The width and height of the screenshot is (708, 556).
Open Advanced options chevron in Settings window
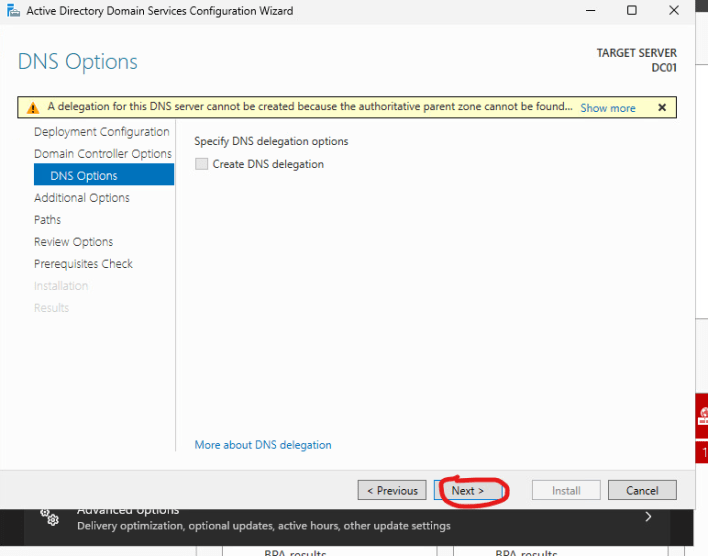648,517
